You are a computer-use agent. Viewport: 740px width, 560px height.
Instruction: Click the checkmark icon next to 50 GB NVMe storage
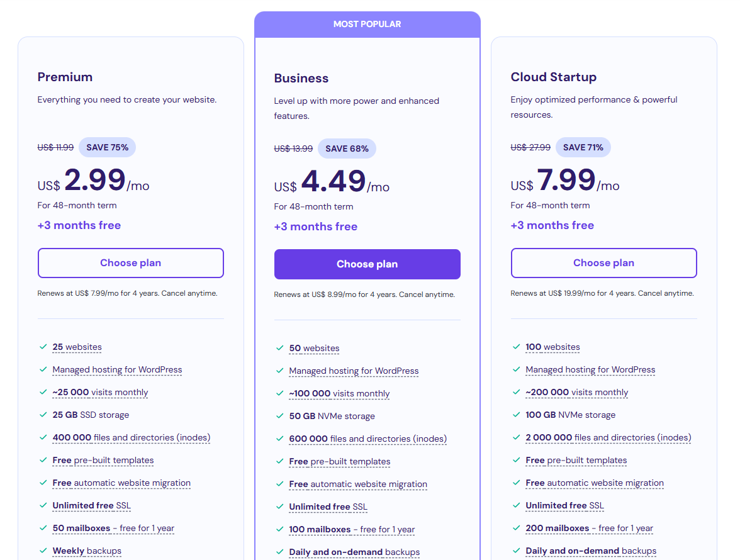280,416
